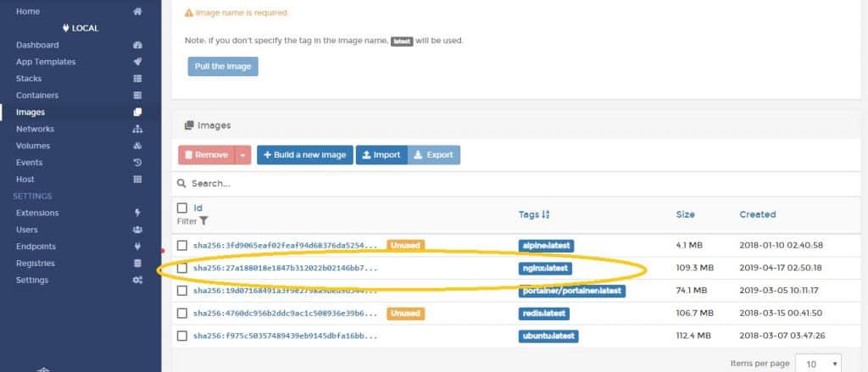Image resolution: width=868 pixels, height=372 pixels.
Task: Tick the ubuntu:latest image checkbox
Action: [181, 336]
